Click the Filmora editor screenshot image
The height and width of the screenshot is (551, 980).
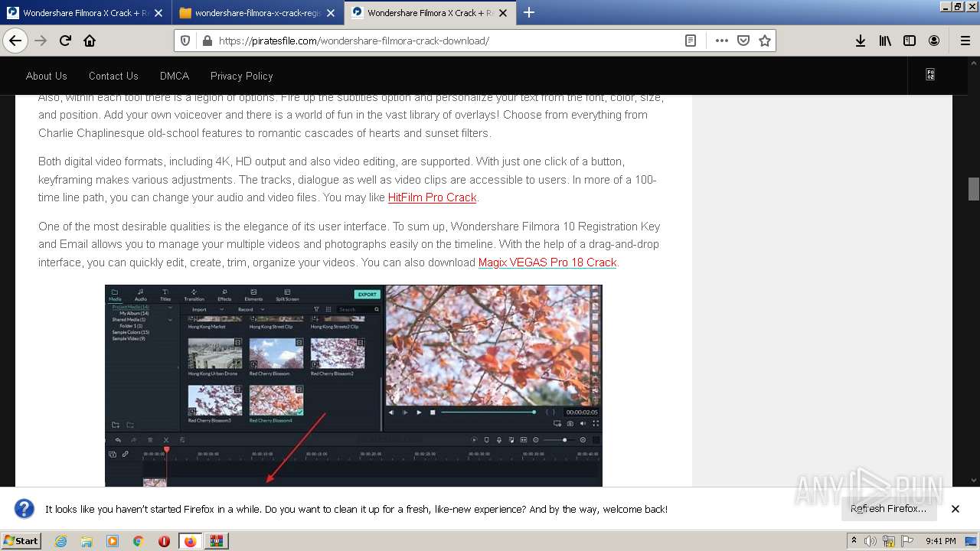354,386
